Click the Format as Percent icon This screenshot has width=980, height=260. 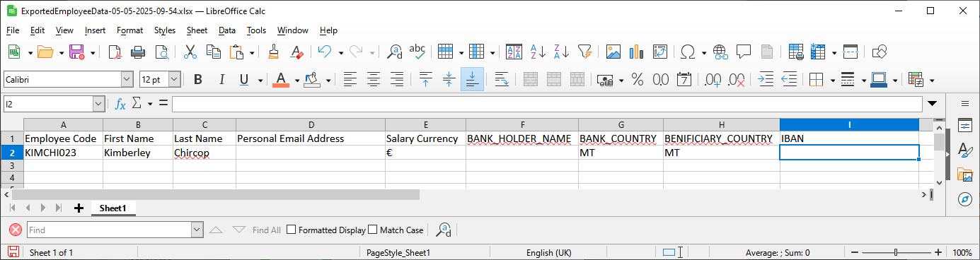[x=637, y=79]
